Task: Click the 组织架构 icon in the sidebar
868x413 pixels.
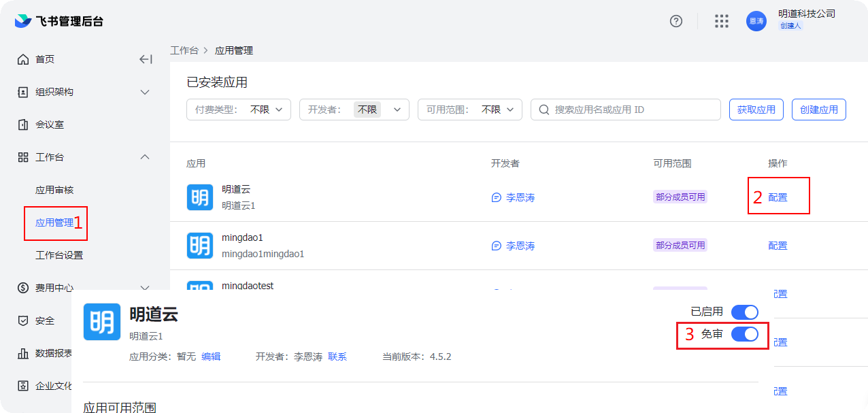Action: pos(23,92)
